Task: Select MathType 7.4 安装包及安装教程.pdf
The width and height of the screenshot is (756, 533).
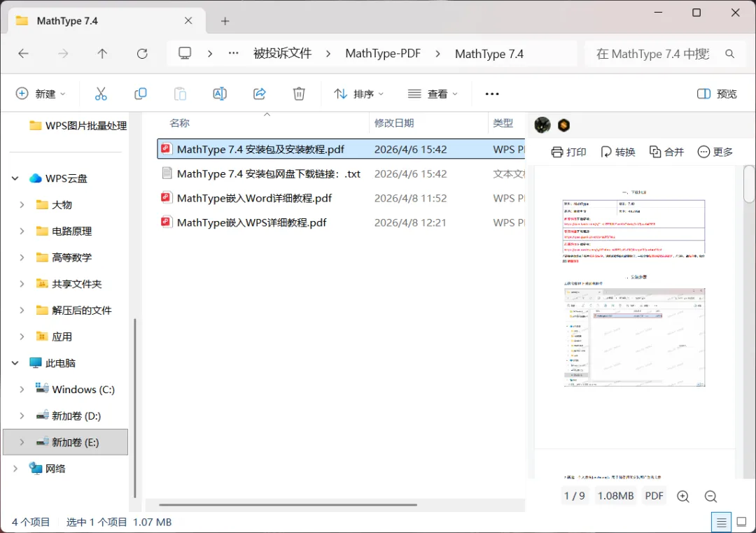Action: point(341,149)
